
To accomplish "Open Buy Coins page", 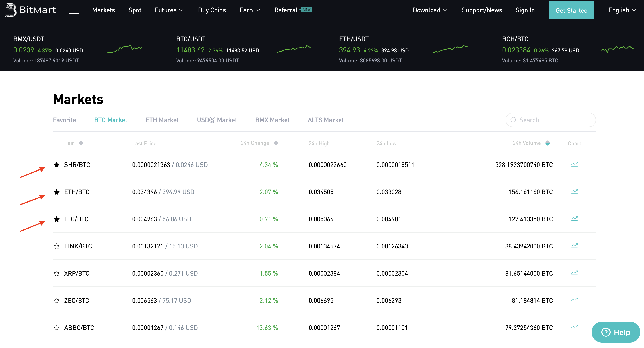I will 212,10.
